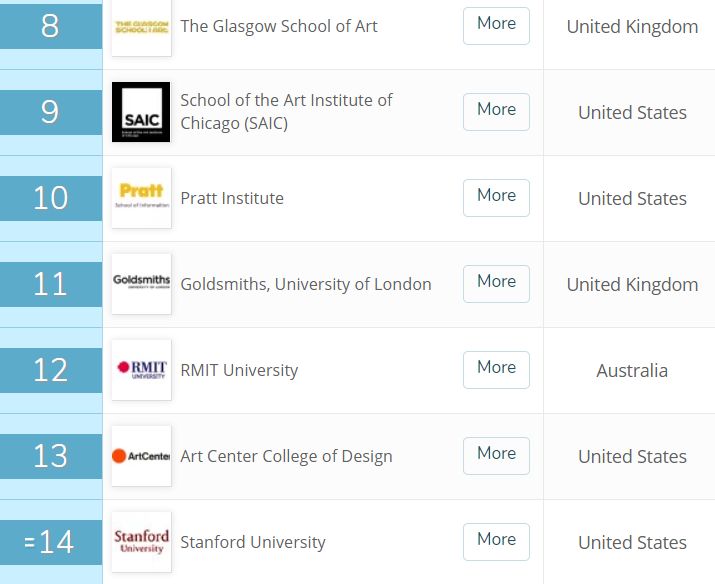Open More for Goldsmiths
The image size is (715, 584).
click(496, 284)
